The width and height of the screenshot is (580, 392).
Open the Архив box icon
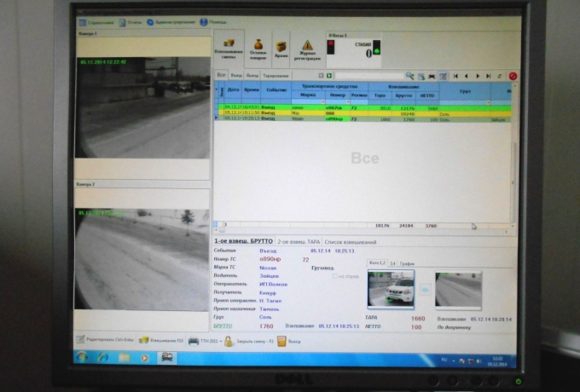[281, 48]
